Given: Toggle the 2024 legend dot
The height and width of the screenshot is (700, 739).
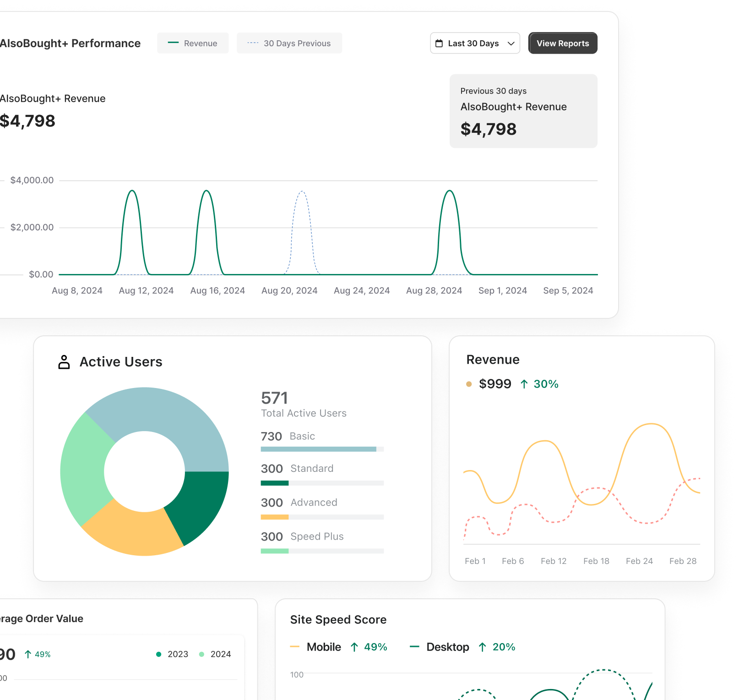Looking at the screenshot, I should [201, 654].
